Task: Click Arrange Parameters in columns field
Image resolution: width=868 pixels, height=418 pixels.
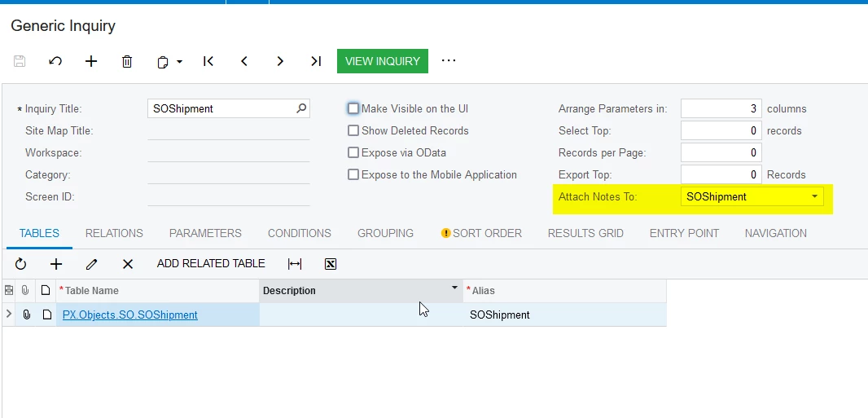Action: (x=721, y=108)
